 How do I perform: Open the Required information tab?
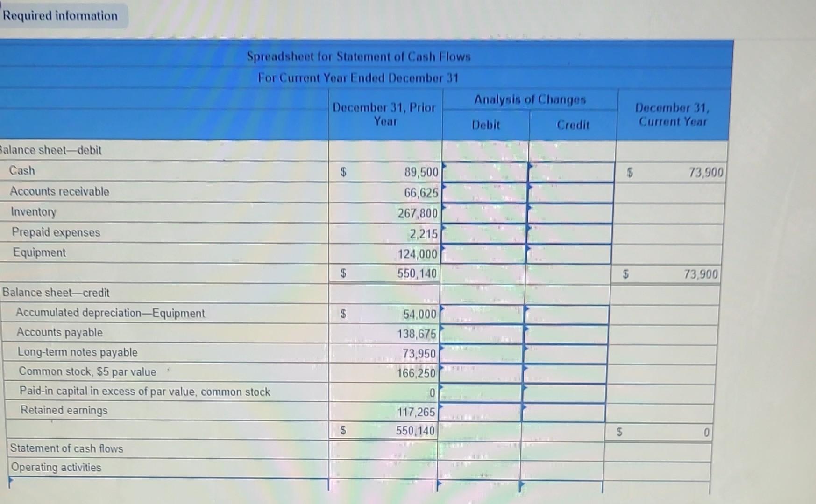pyautogui.click(x=61, y=16)
